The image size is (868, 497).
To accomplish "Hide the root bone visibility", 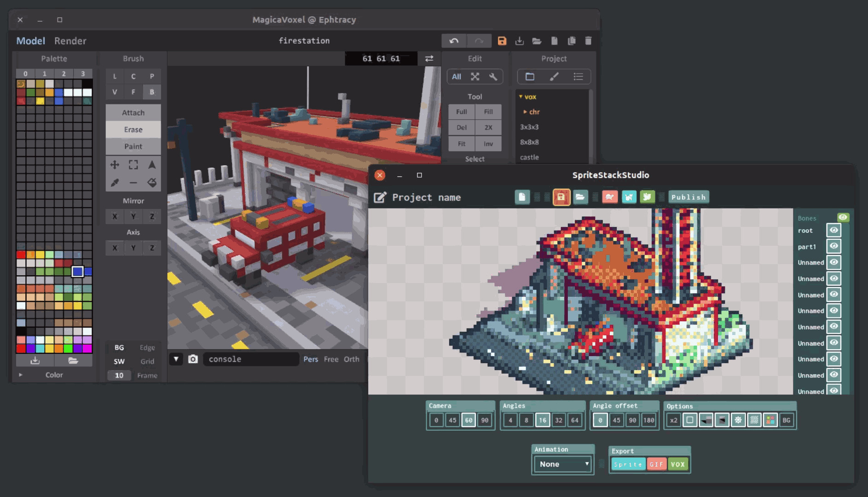I will (833, 230).
